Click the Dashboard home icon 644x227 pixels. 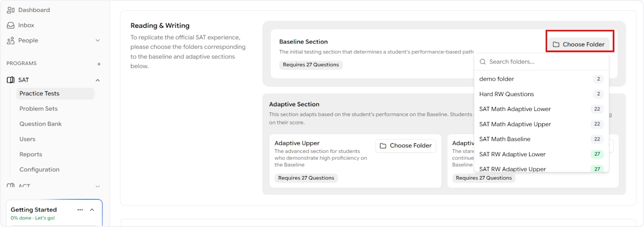click(x=11, y=10)
